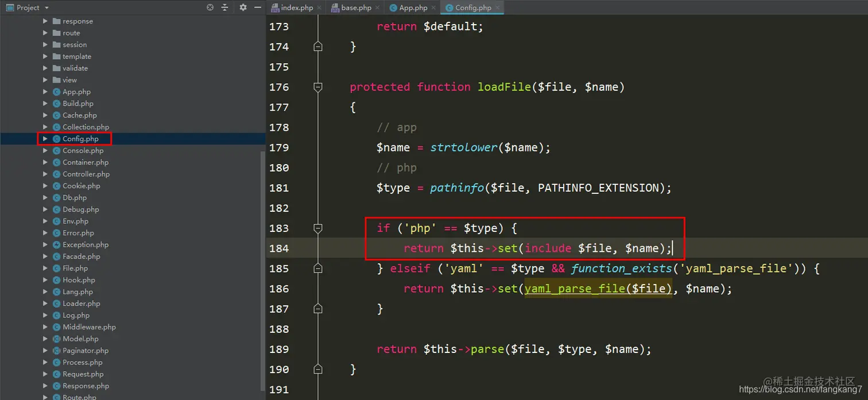Collapse the loadFile function fold marker at line 176
Viewport: 868px width, 400px height.
pyautogui.click(x=318, y=87)
